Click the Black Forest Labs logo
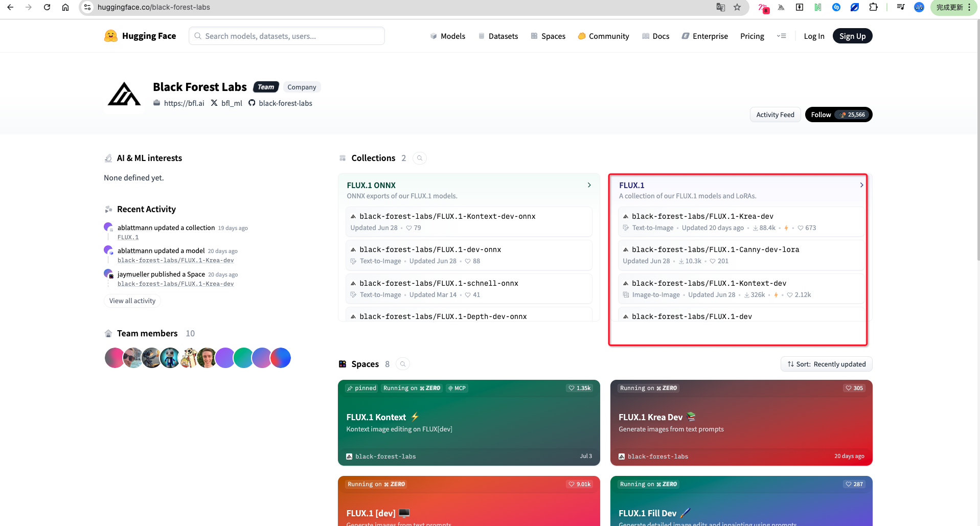Screen dimensions: 980x526 pos(124,94)
